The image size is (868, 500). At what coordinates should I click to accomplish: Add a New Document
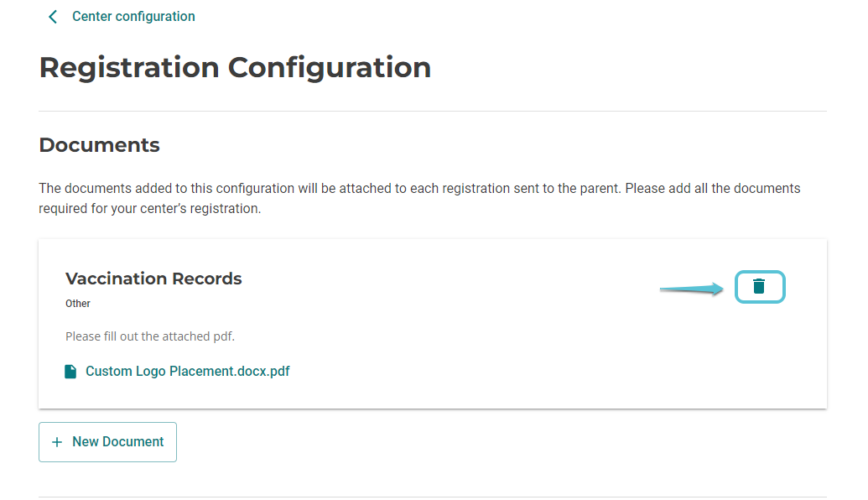click(x=107, y=442)
